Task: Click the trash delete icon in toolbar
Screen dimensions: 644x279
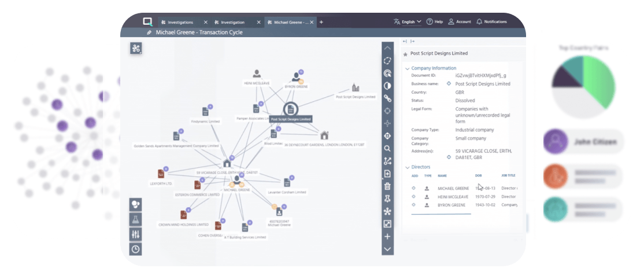Action: pyautogui.click(x=387, y=186)
